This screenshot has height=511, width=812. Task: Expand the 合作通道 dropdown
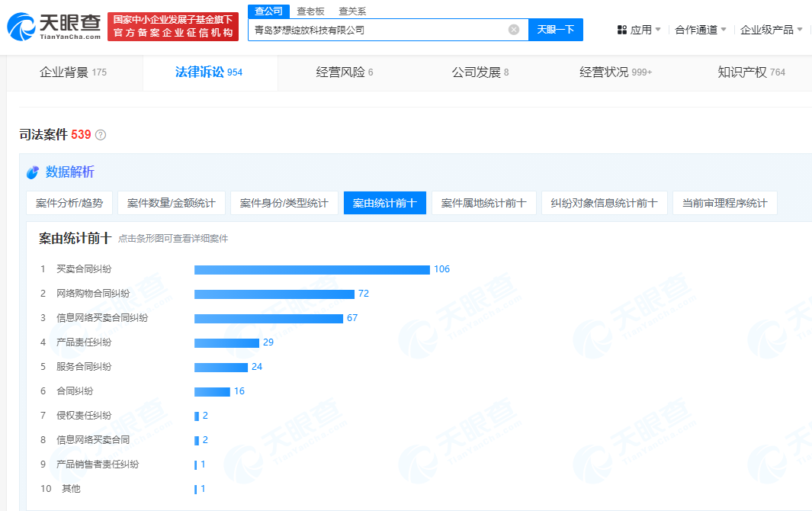701,30
